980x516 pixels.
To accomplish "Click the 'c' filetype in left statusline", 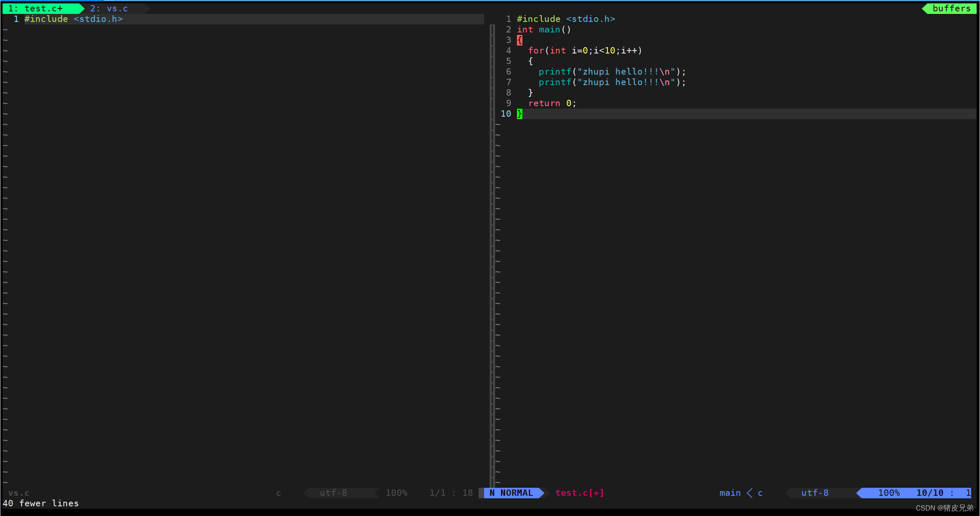I will (x=279, y=493).
